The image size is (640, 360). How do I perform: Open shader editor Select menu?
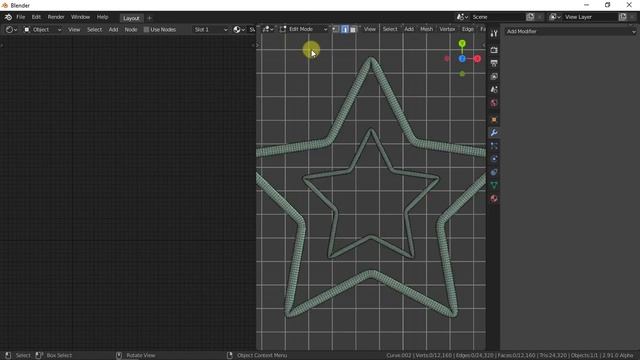(x=95, y=30)
